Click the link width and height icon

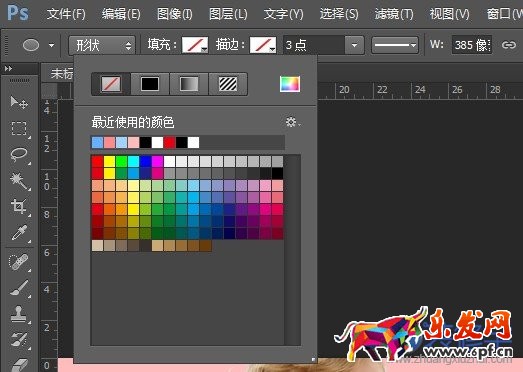(509, 45)
